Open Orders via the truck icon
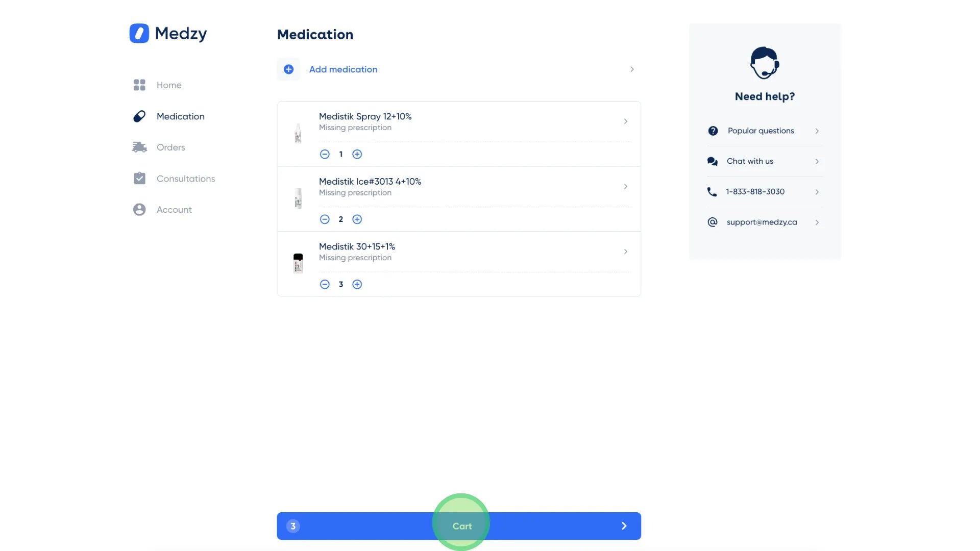The width and height of the screenshot is (980, 551). click(x=139, y=147)
